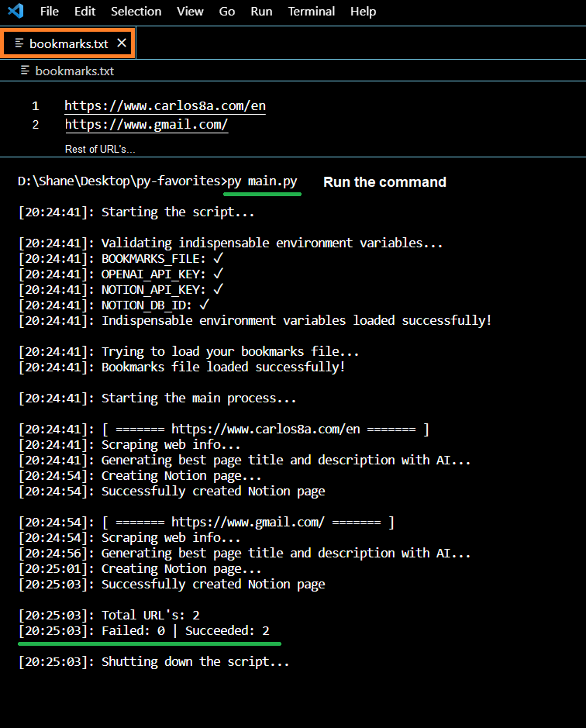This screenshot has width=586, height=728.
Task: Open the Help menu
Action: click(x=363, y=11)
